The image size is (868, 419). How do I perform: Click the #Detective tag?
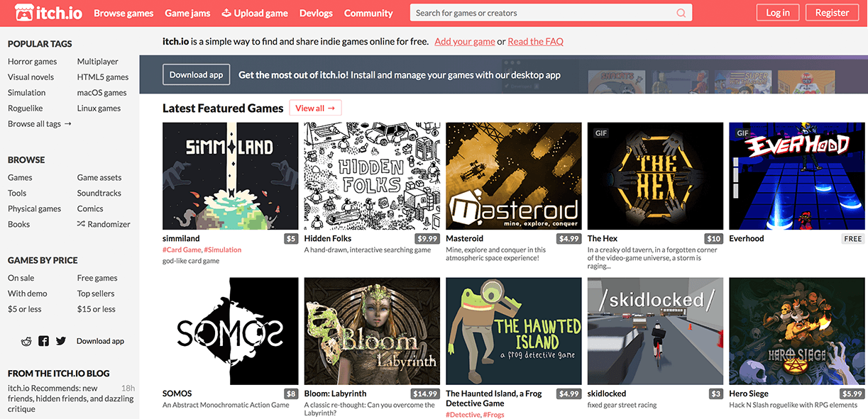(463, 414)
